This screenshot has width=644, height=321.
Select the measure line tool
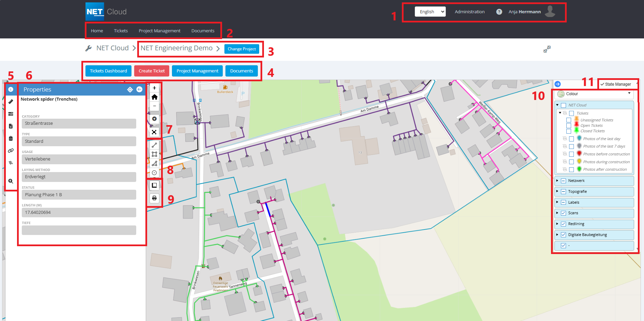coord(154,145)
